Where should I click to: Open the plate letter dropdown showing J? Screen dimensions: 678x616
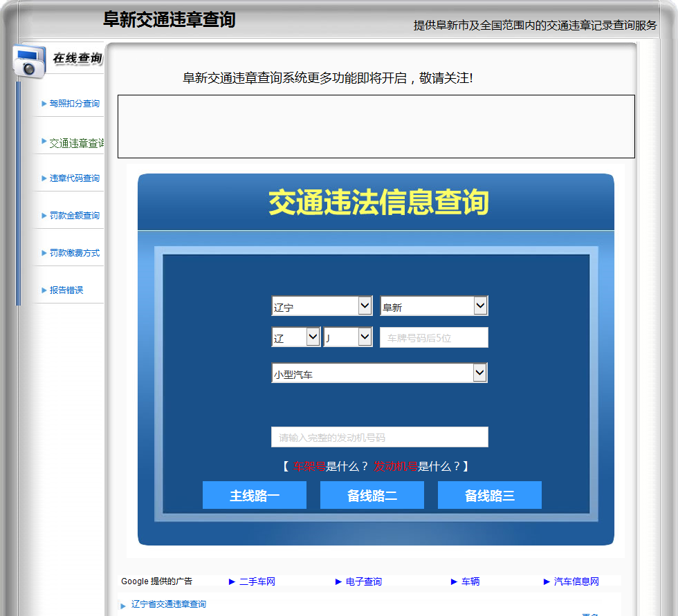pos(348,337)
